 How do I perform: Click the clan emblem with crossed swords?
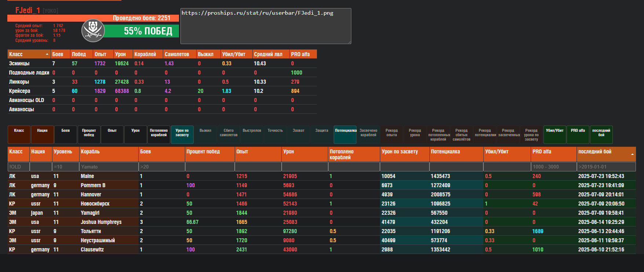tap(93, 30)
